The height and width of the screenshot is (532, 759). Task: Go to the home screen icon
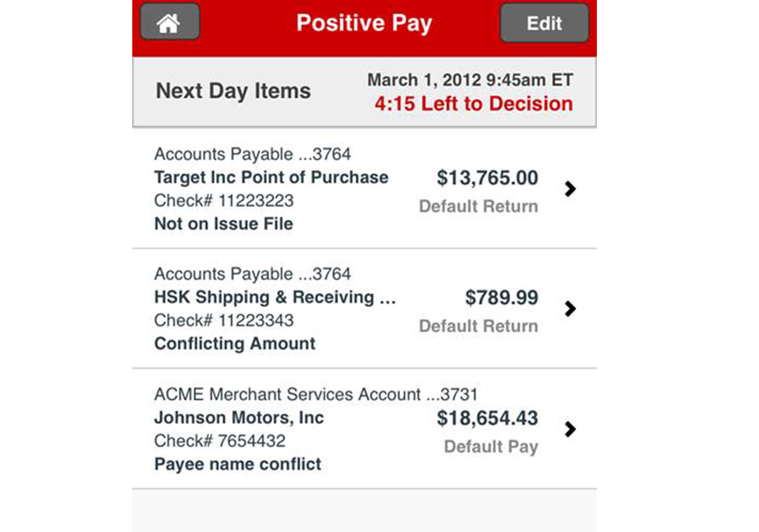(x=169, y=22)
